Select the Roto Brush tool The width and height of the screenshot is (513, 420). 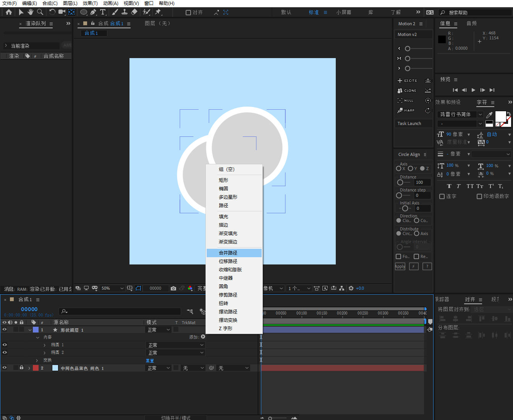click(146, 12)
